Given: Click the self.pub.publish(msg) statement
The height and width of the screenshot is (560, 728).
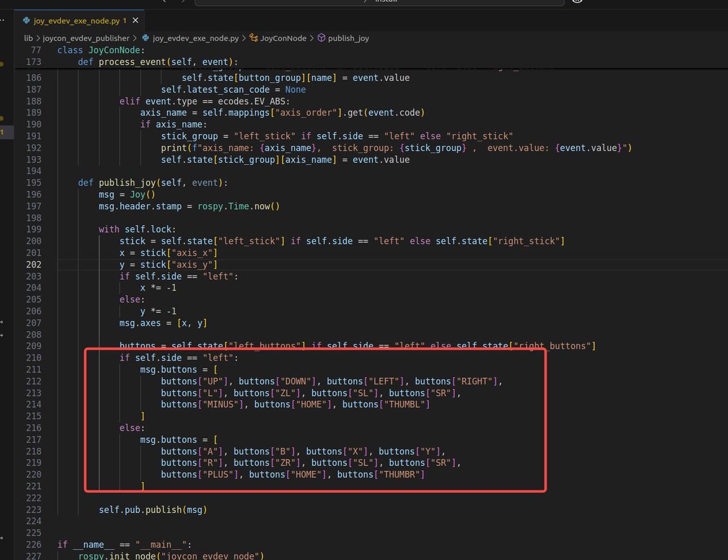Looking at the screenshot, I should pos(153,510).
